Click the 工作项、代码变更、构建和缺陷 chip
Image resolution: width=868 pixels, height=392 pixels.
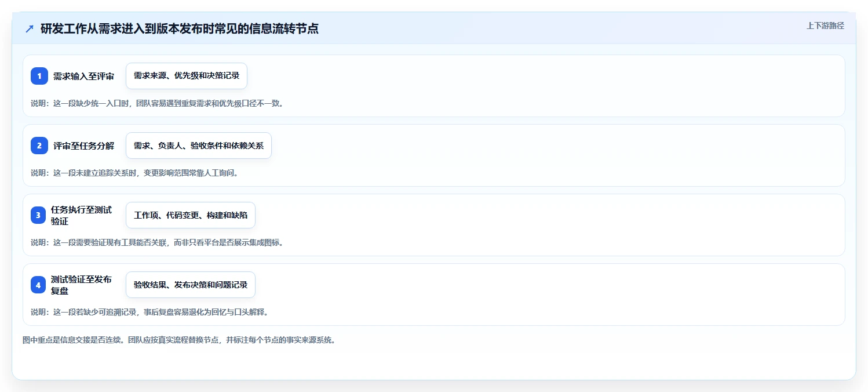click(x=191, y=215)
